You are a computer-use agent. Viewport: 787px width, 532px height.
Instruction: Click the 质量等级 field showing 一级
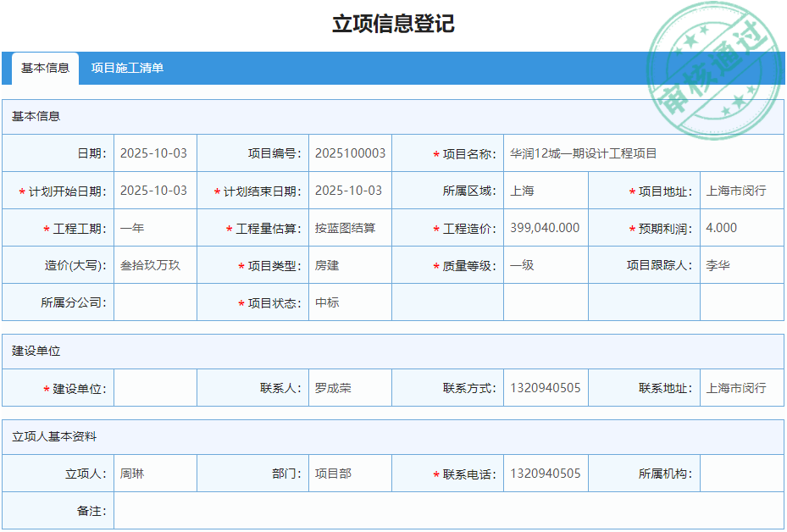(546, 265)
